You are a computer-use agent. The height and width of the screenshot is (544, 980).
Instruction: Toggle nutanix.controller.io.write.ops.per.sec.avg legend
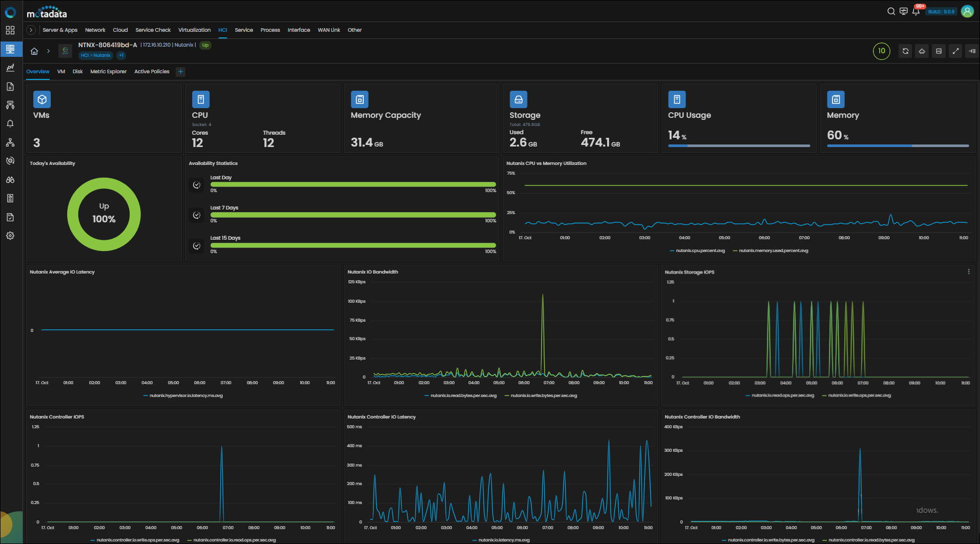click(x=135, y=540)
